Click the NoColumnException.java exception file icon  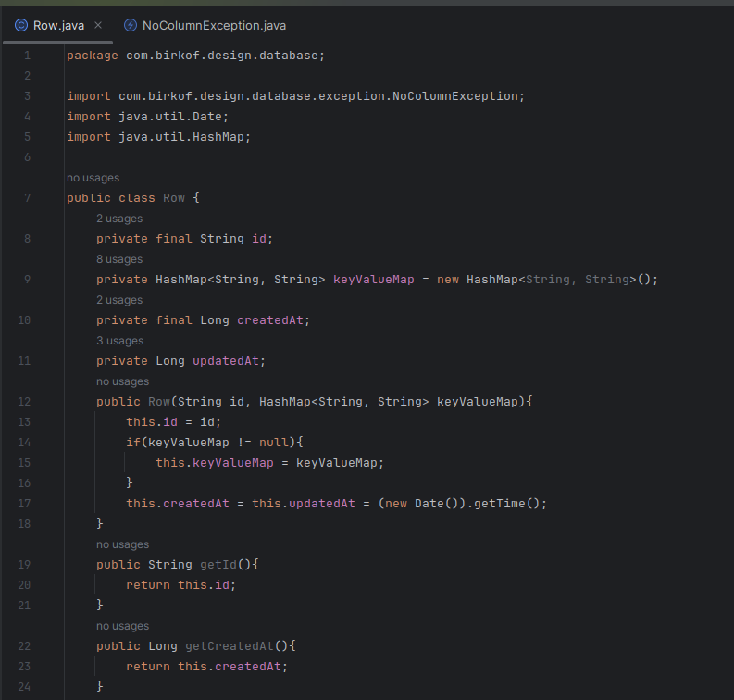click(131, 25)
